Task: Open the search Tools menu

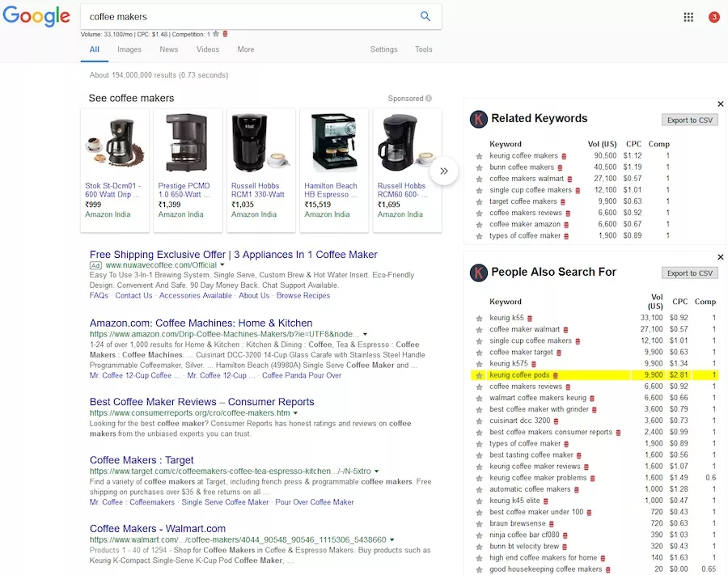Action: (x=423, y=49)
